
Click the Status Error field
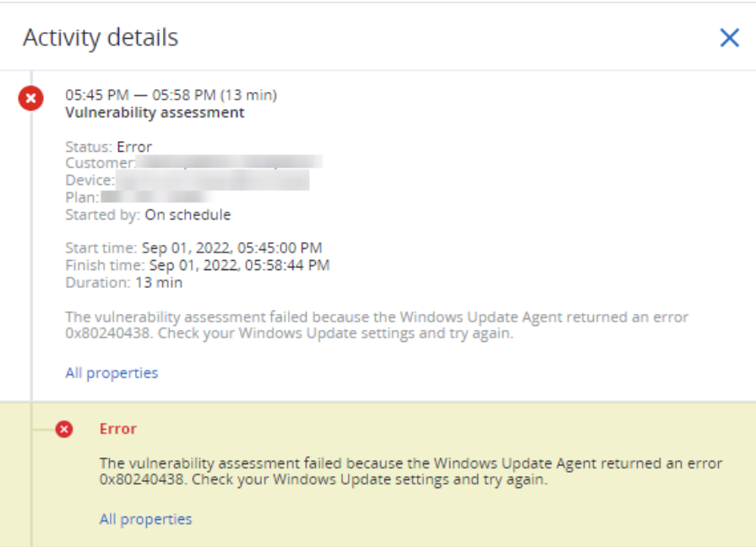108,147
